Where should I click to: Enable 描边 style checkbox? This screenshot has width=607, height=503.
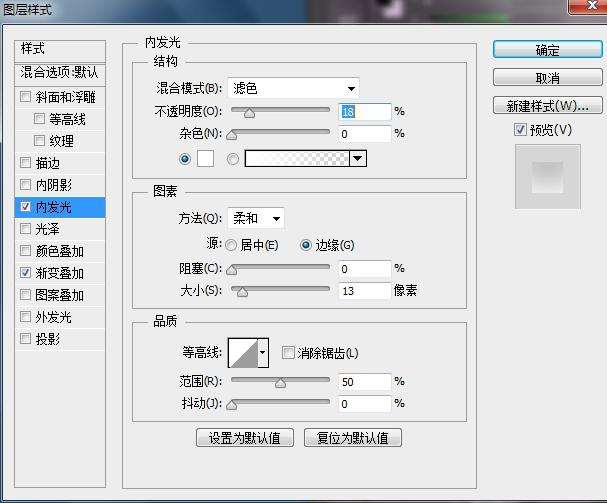coord(25,163)
